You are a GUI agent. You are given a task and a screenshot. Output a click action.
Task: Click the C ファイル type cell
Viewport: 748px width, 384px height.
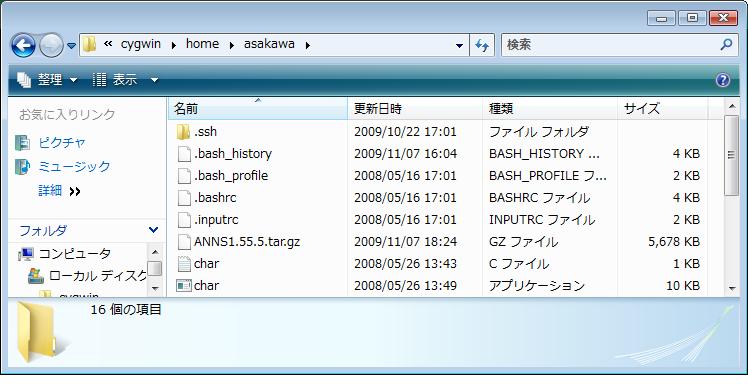point(519,263)
